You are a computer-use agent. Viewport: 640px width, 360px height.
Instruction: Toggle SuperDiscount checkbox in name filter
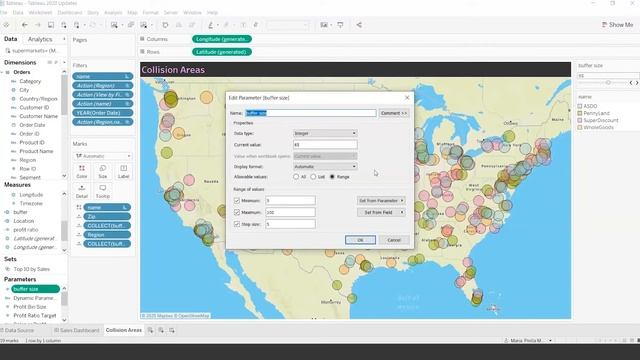(x=580, y=120)
